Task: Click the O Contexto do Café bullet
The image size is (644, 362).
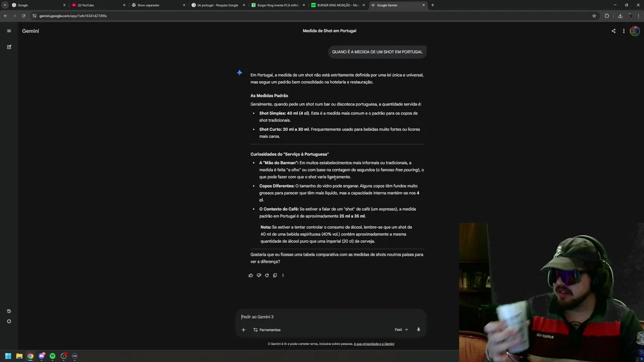Action: coord(338,213)
